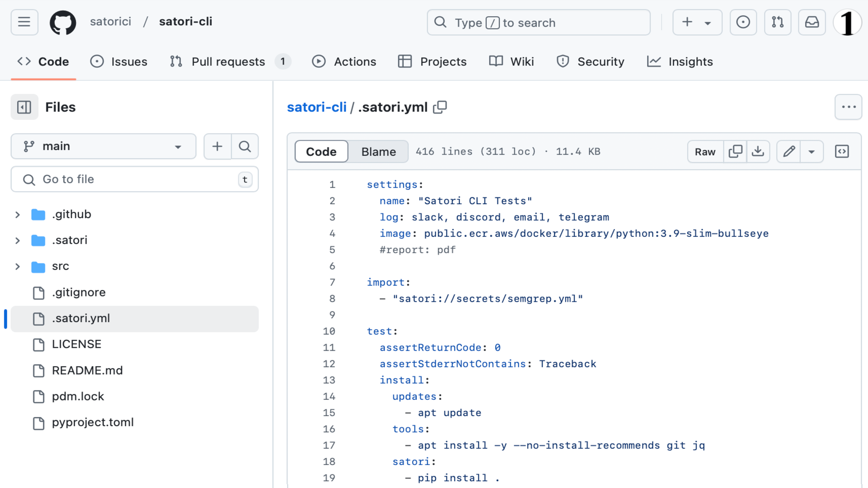This screenshot has height=488, width=868.
Task: Open the satori-cli repository link
Action: click(316, 107)
